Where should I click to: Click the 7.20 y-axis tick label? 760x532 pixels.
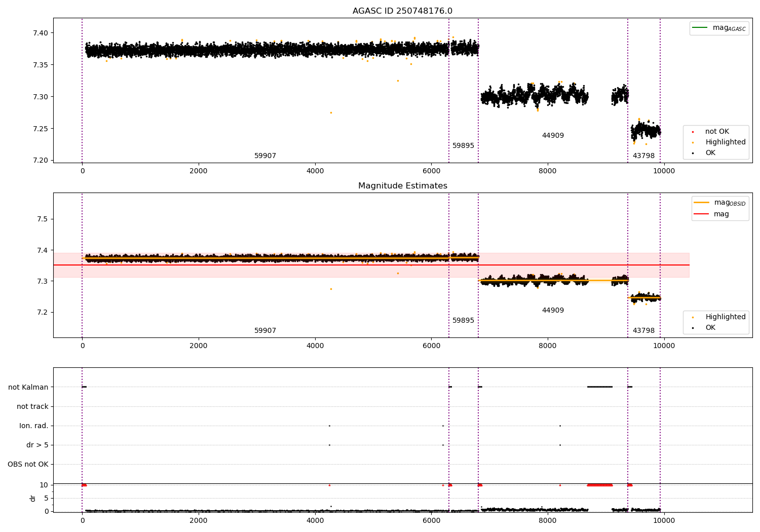click(x=41, y=160)
